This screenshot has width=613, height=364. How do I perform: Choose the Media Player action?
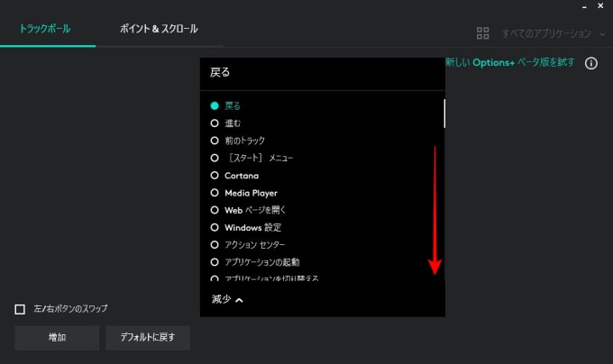(215, 193)
